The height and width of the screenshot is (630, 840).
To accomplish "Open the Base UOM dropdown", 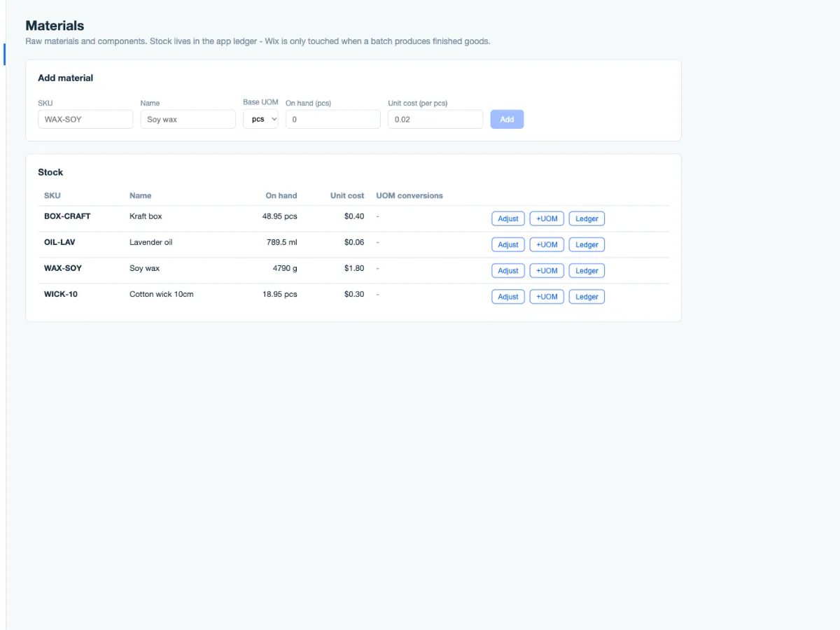I will coord(260,119).
